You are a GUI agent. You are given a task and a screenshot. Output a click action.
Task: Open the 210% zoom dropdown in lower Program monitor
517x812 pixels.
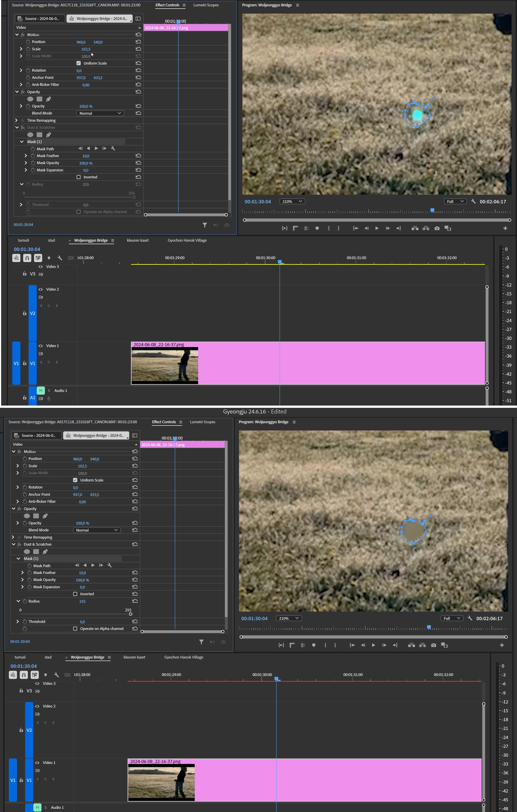(288, 618)
